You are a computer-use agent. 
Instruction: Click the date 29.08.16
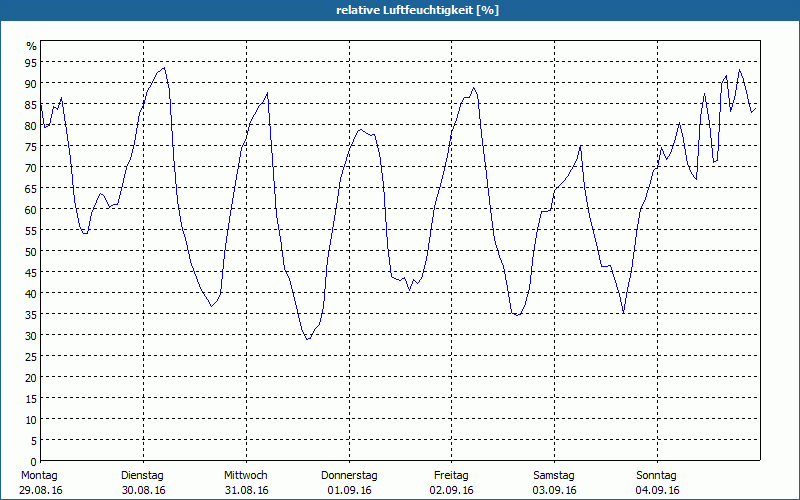click(x=41, y=490)
